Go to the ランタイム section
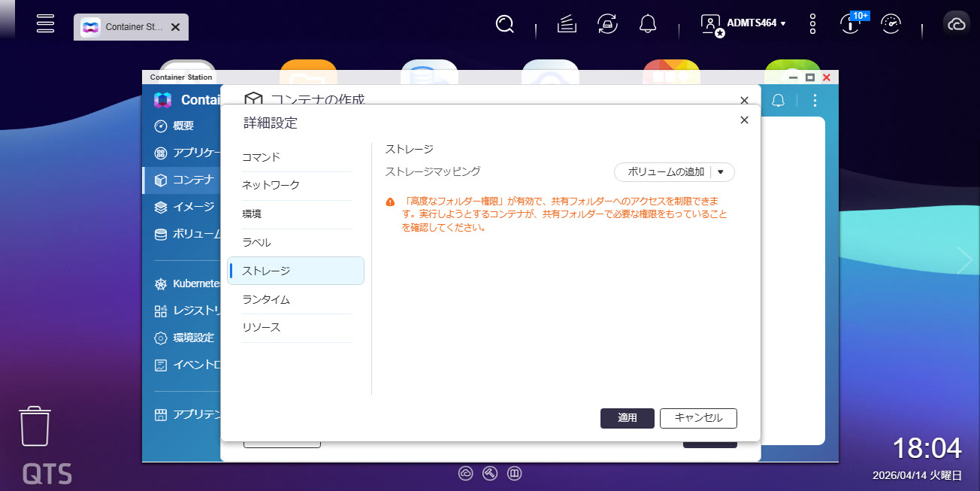Screen dimensions: 980x491 click(265, 299)
